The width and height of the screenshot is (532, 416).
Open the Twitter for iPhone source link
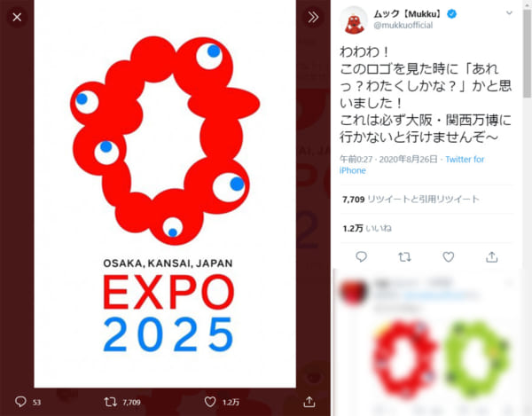coord(412,165)
